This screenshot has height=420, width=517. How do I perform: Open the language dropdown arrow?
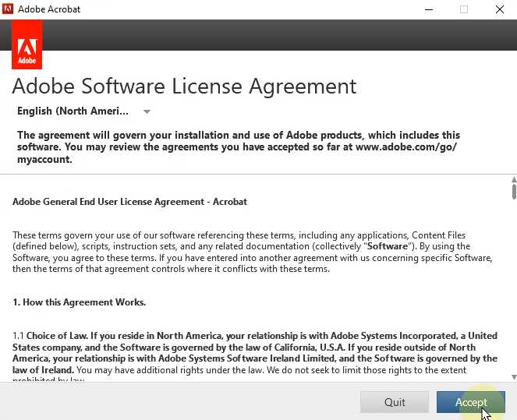147,111
